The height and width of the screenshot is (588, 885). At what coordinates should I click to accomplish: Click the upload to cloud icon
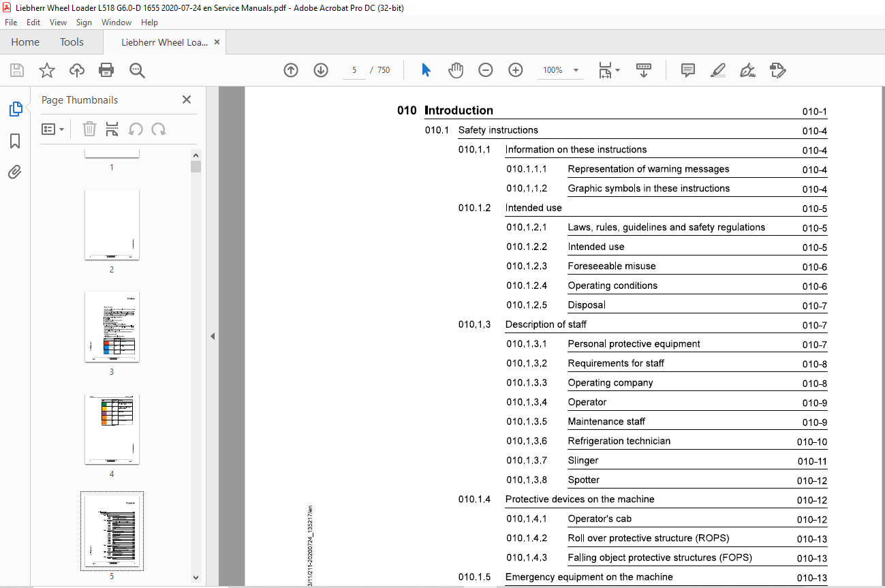pos(77,70)
